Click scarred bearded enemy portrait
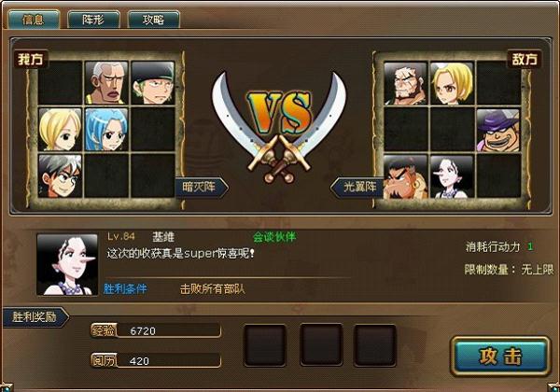Viewport: 560px width, 392px height. (405, 84)
